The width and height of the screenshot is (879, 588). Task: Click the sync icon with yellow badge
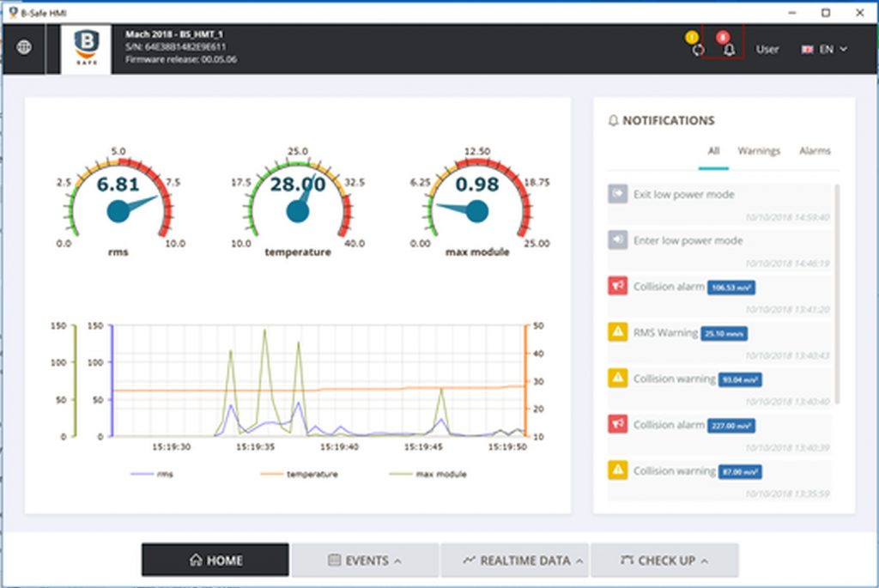[x=698, y=52]
